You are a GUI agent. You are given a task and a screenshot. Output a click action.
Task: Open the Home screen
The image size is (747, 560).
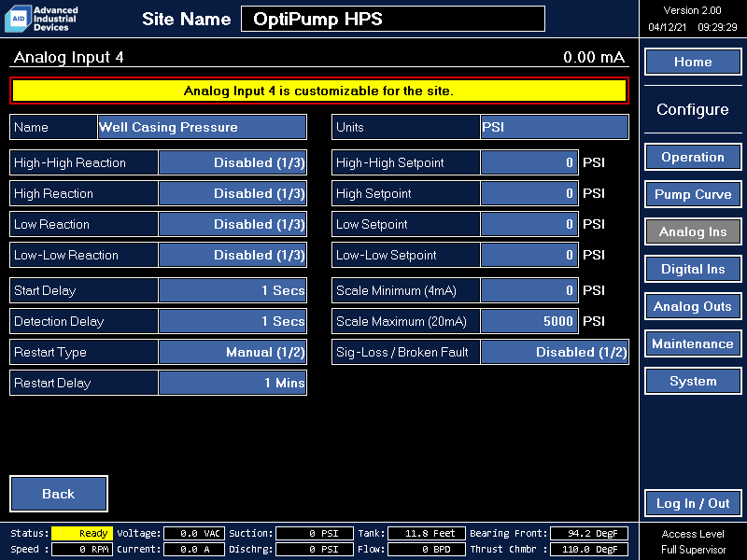(693, 62)
